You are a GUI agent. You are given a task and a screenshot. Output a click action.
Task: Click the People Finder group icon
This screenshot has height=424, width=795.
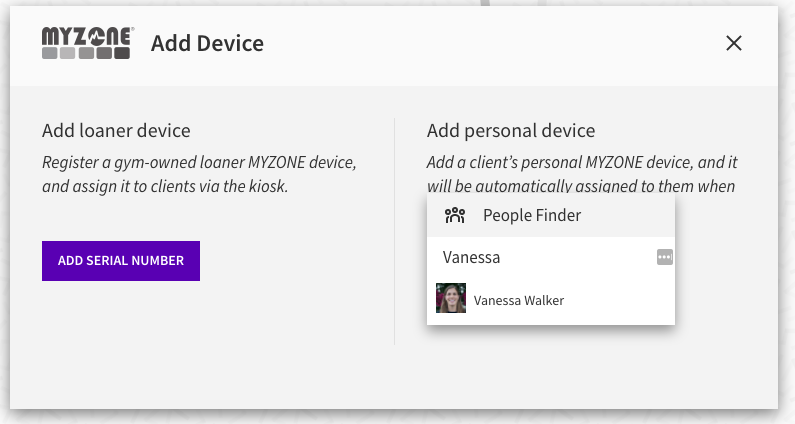point(455,215)
